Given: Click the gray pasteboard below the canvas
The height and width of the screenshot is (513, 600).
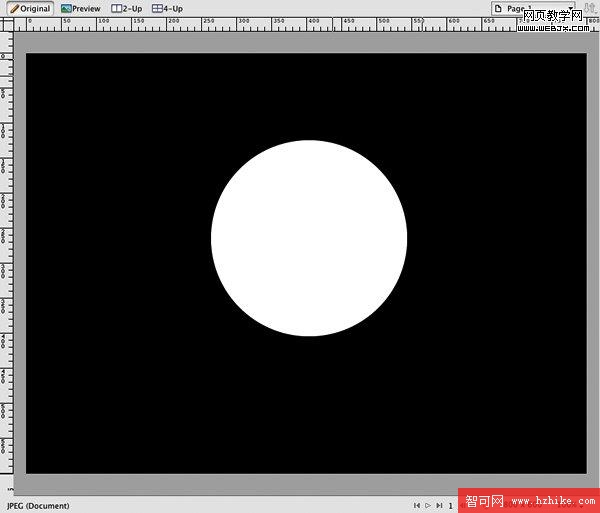Looking at the screenshot, I should point(300,485).
